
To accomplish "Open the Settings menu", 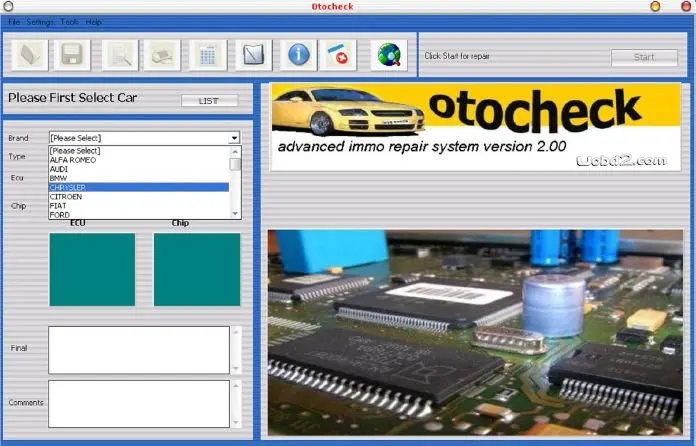I will [40, 22].
